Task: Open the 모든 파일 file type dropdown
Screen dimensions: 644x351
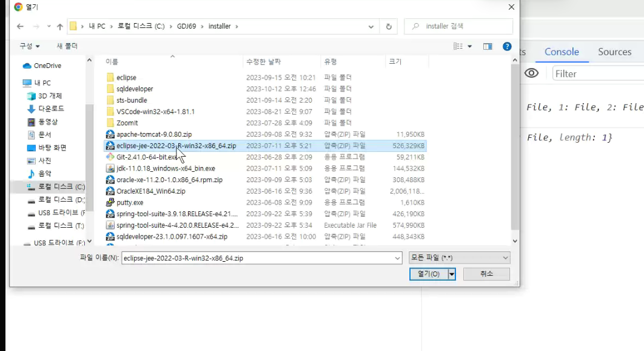Action: pos(460,257)
